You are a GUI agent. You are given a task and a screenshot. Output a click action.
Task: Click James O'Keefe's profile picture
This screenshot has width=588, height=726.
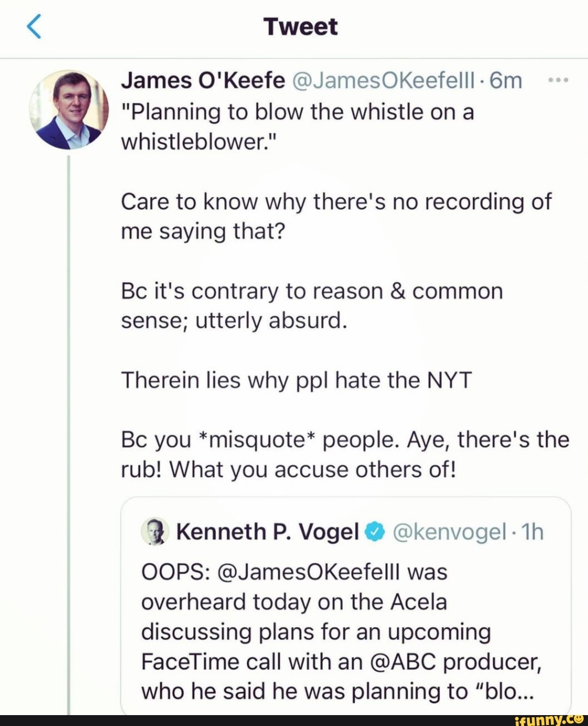pyautogui.click(x=69, y=109)
